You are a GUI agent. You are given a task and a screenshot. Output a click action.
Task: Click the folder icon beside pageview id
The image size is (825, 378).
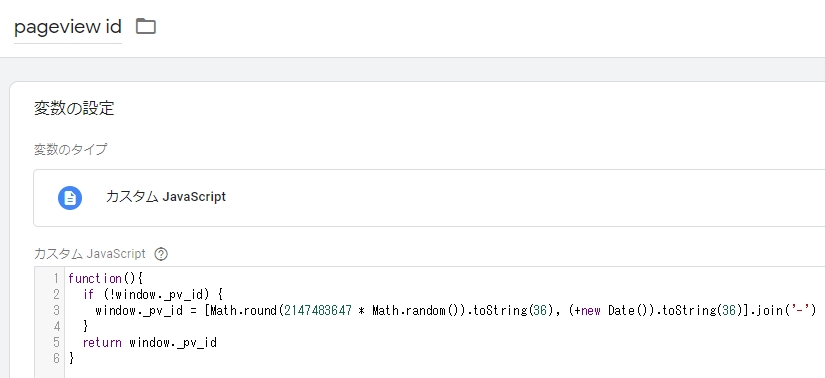pyautogui.click(x=146, y=26)
